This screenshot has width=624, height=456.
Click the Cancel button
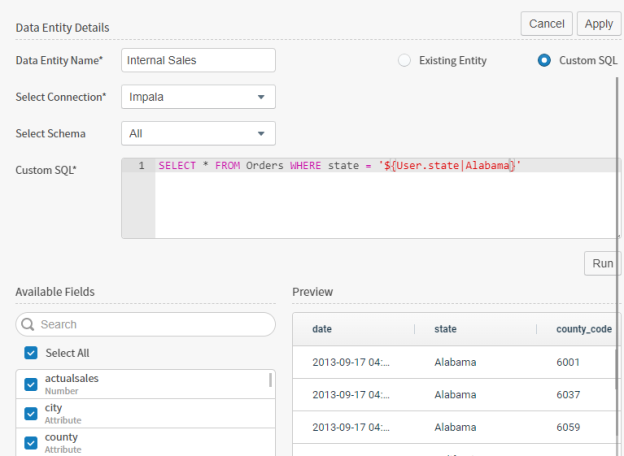[x=546, y=24]
